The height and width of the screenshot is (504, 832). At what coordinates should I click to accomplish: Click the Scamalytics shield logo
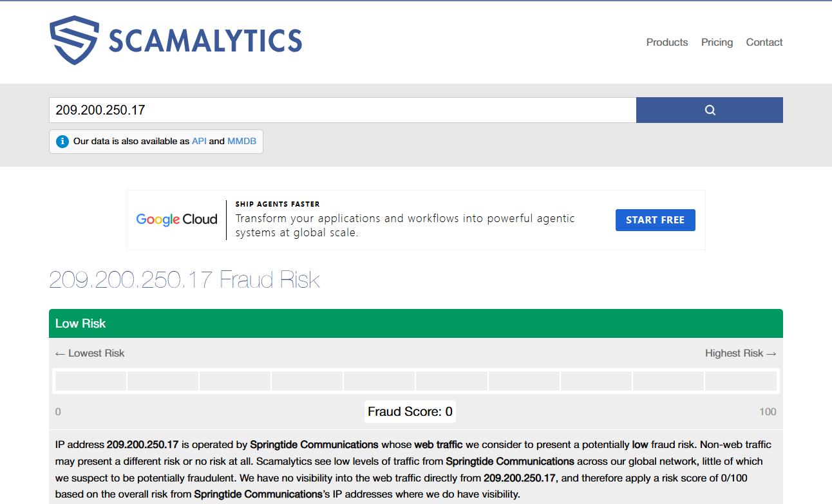tap(74, 41)
